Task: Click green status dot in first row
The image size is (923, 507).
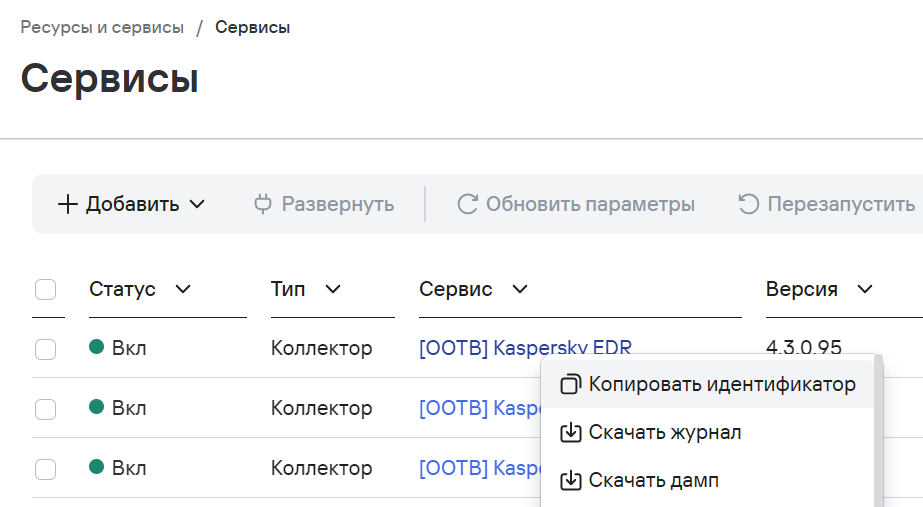Action: tap(97, 347)
